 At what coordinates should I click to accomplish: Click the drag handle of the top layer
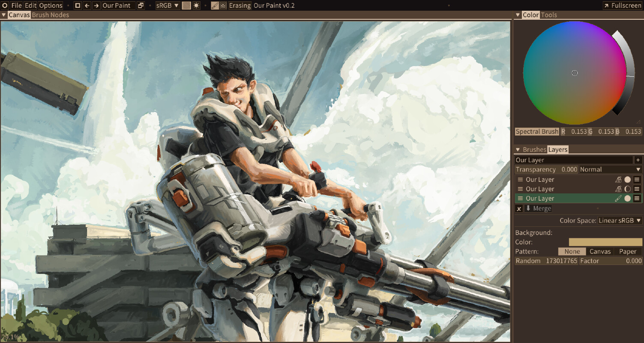point(520,180)
